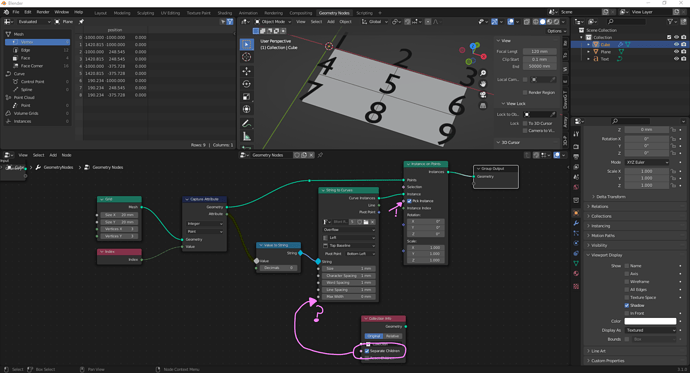Toggle the viewport overlays icon
The image size is (690, 373).
[510, 21]
